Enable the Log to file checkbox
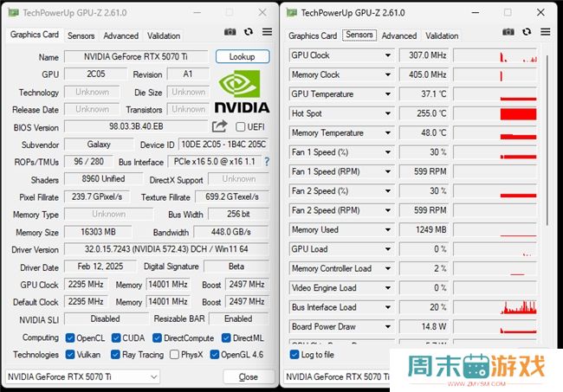 [x=294, y=355]
